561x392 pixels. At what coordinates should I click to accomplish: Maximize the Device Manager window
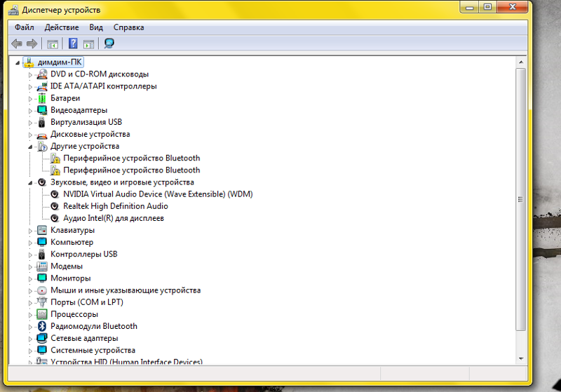click(487, 8)
